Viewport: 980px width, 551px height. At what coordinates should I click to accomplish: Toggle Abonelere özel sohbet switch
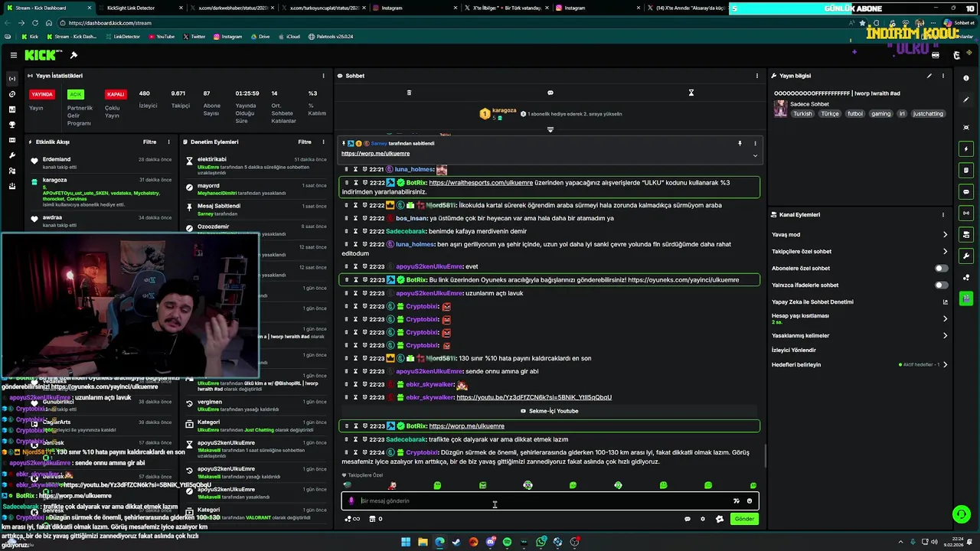coord(941,268)
